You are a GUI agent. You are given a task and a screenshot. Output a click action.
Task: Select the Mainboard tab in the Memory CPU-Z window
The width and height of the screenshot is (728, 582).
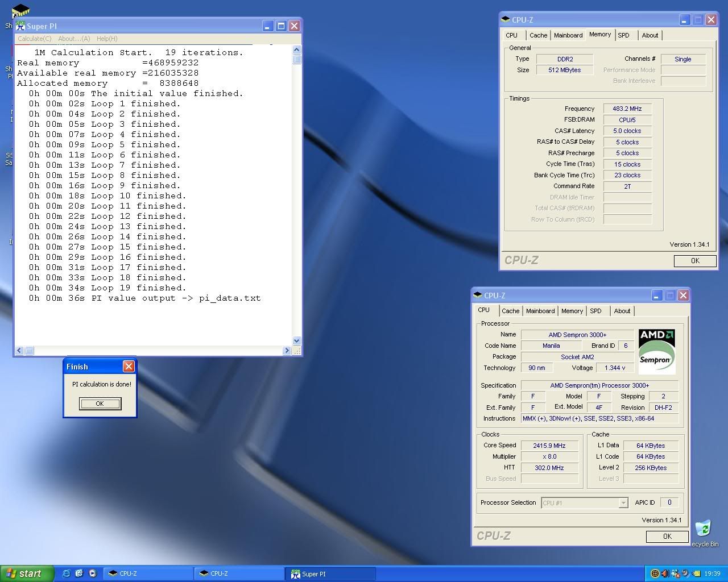point(568,35)
